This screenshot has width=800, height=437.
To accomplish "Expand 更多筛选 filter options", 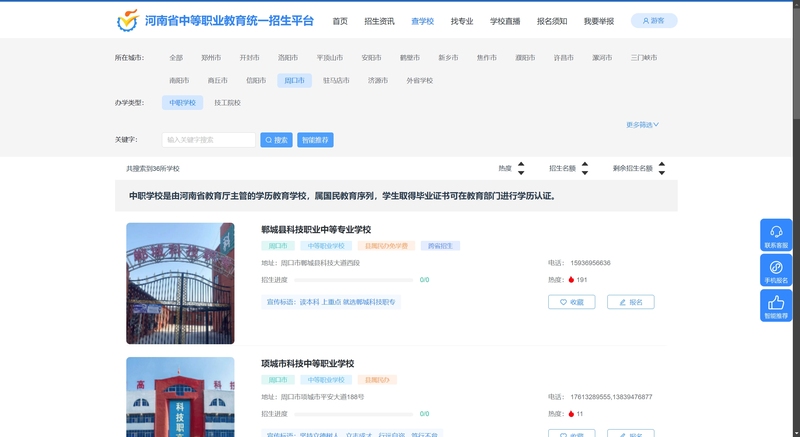I will (x=642, y=124).
